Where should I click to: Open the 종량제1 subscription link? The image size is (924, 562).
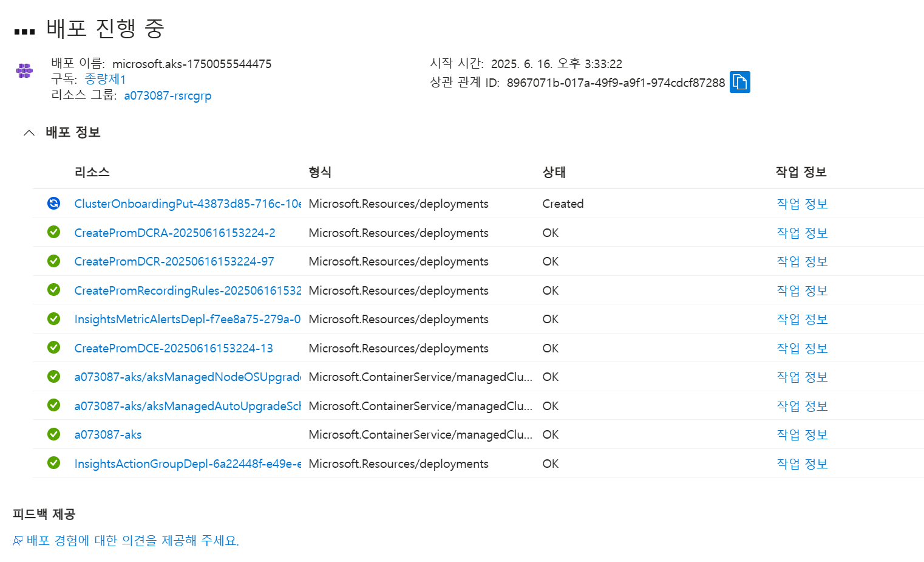105,79
